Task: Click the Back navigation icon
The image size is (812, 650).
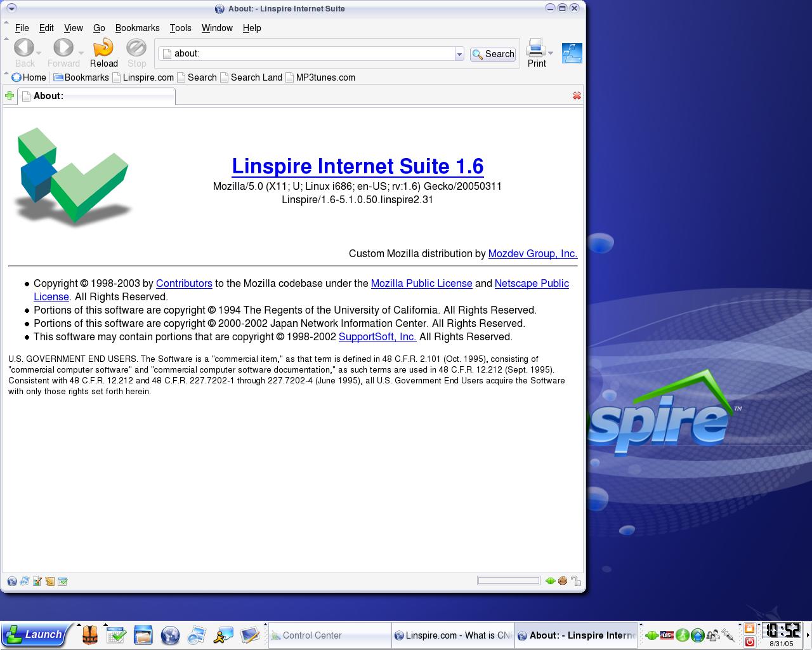Action: (x=24, y=48)
